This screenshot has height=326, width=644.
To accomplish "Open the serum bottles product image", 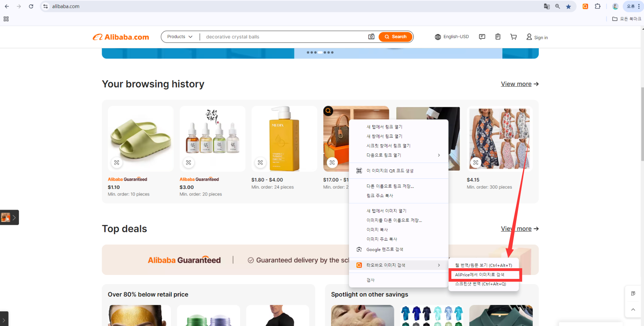I will [x=212, y=138].
